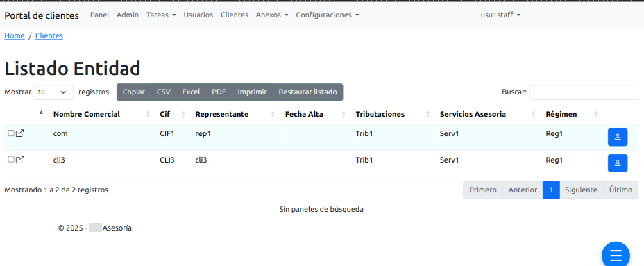Click the rep1 Representante cell
Viewport: 644px width, 266px height.
click(203, 133)
